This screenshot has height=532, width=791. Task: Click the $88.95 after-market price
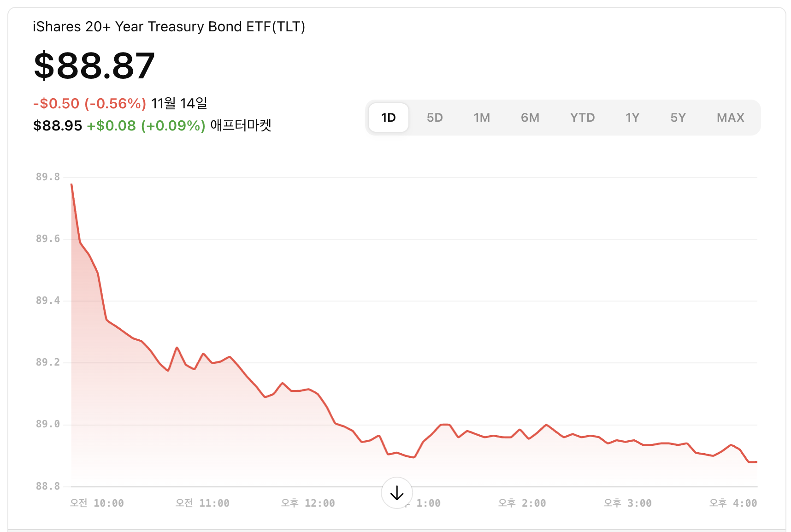point(57,125)
